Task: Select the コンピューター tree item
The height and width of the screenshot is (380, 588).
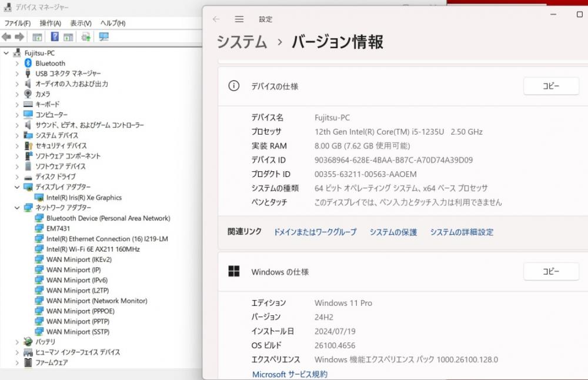Action: pos(51,115)
